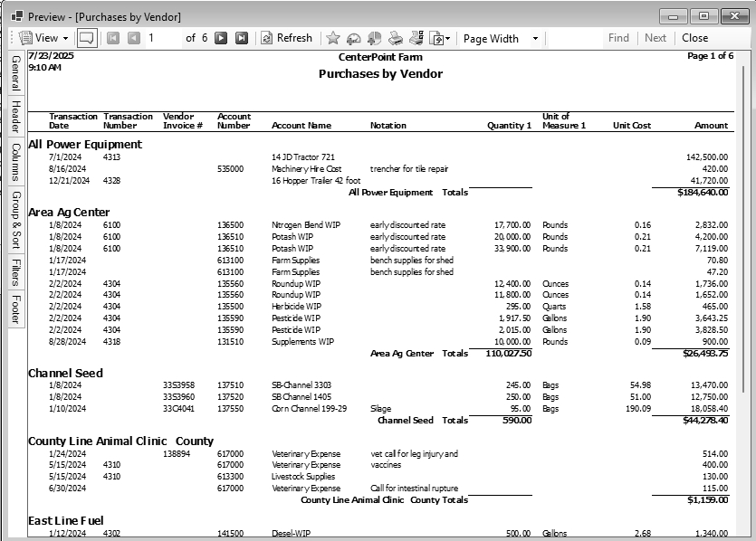Jump to the last page arrow
The width and height of the screenshot is (756, 541).
[x=242, y=38]
